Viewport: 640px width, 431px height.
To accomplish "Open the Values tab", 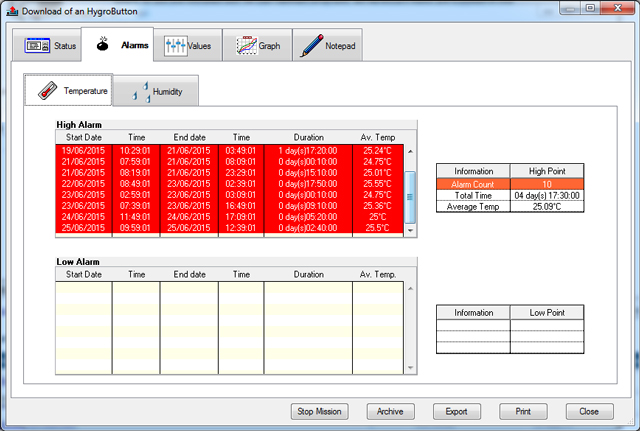I will pyautogui.click(x=188, y=45).
